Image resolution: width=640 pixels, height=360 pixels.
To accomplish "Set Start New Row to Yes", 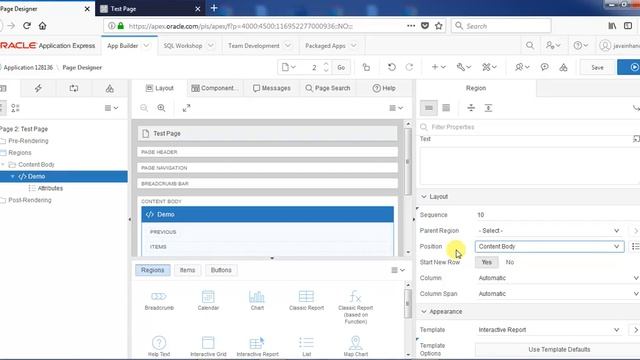I will point(487,262).
